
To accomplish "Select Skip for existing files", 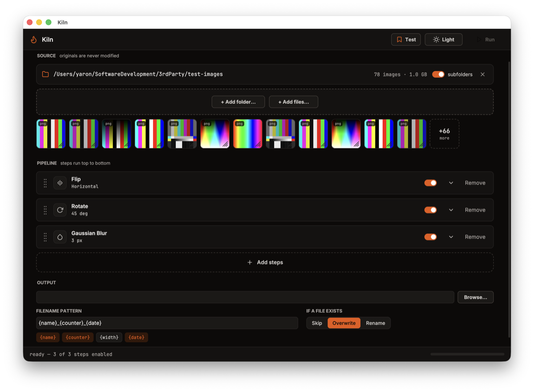I will click(x=317, y=323).
